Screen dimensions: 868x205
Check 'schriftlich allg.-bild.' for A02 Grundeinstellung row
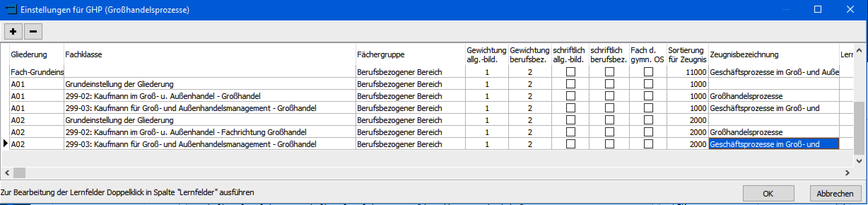570,120
